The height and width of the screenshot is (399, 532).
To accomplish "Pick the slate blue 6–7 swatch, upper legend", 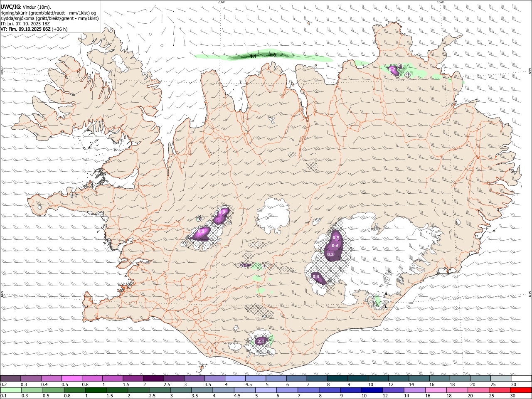I will click(296, 379).
